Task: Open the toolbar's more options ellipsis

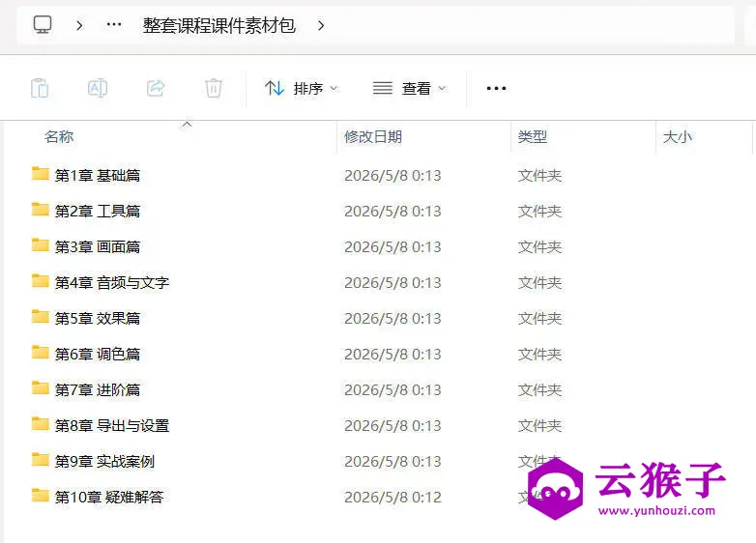Action: (x=496, y=88)
